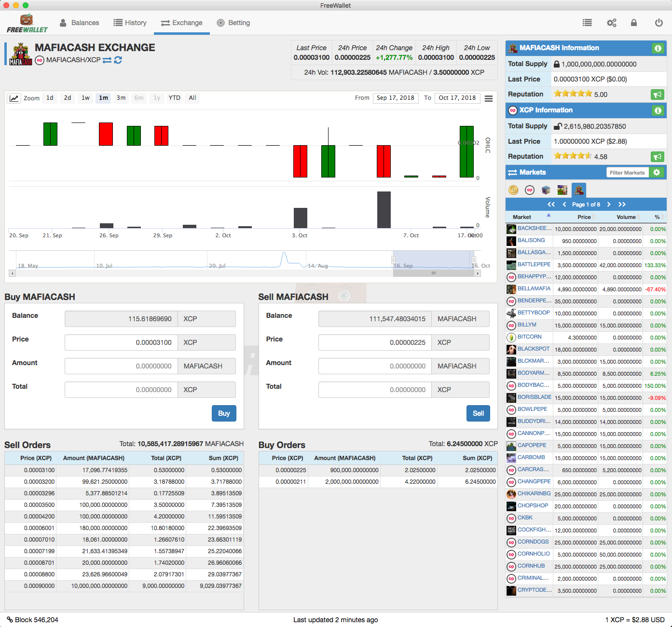Viewport: 672px width, 627px height.
Task: Open XCP reputation feedback megaphone
Action: tap(658, 157)
